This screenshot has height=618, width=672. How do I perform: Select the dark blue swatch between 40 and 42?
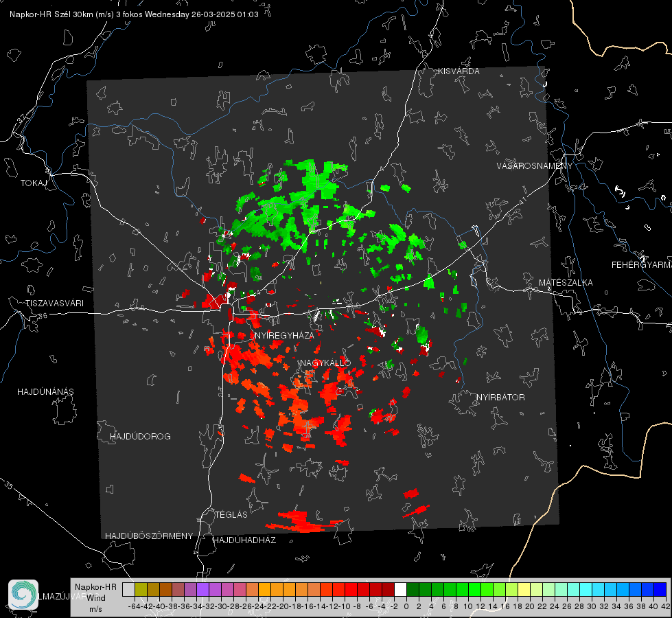[660, 589]
